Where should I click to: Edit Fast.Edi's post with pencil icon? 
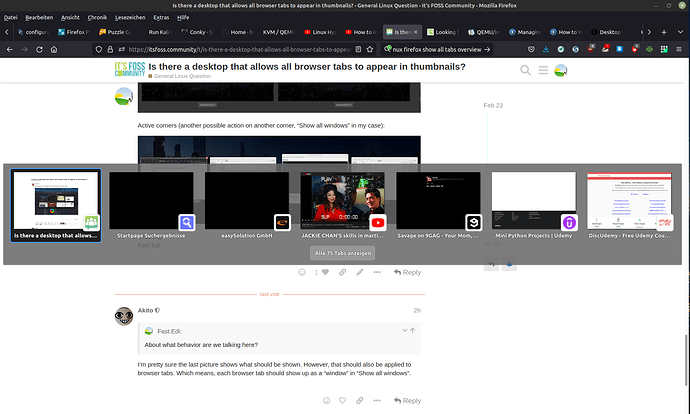coord(360,272)
